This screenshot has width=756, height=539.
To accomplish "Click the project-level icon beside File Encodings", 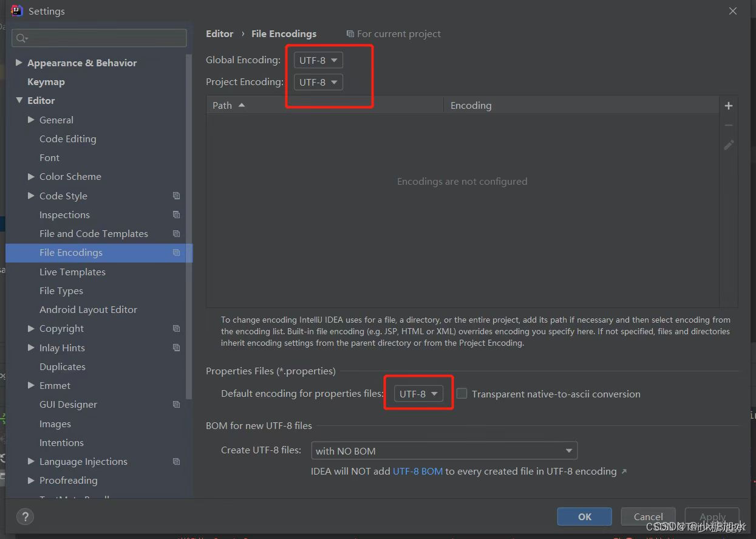I will click(176, 253).
